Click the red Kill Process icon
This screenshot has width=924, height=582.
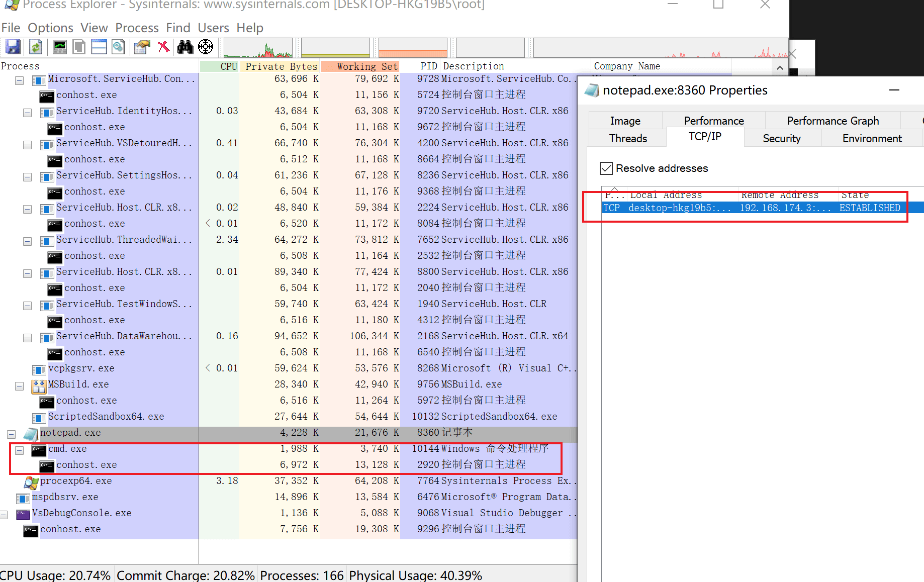click(x=163, y=47)
